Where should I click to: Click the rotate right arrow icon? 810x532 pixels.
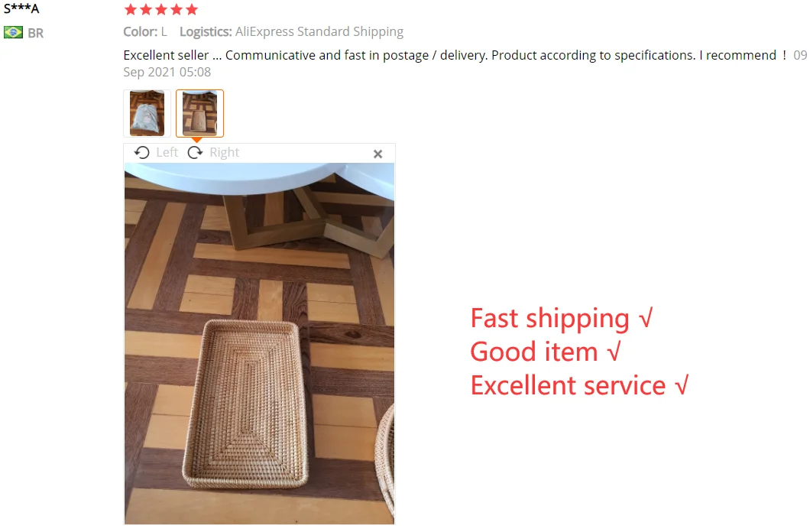tap(195, 152)
